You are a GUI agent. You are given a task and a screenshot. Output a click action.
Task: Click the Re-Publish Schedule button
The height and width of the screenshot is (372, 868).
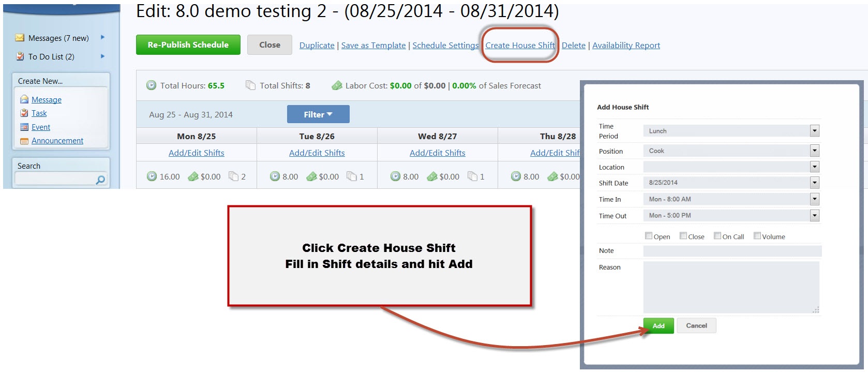(188, 45)
